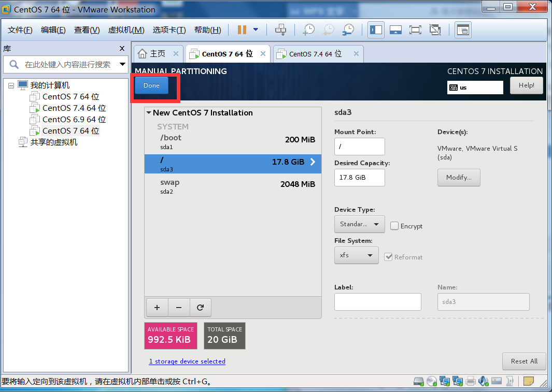
Task: Open the 1 storage device selected link
Action: pyautogui.click(x=187, y=361)
